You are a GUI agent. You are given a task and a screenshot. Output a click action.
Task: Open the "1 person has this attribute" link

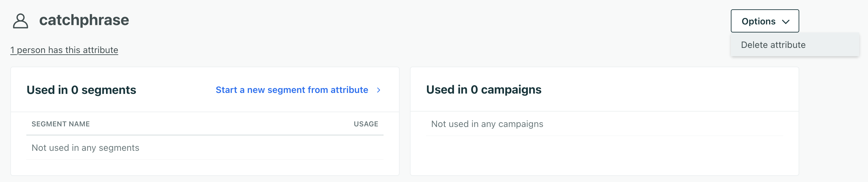[64, 50]
